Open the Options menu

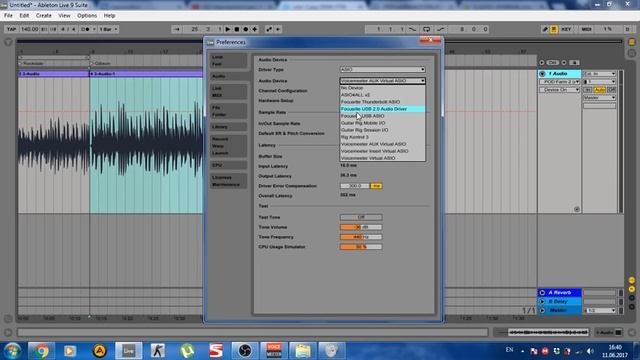pyautogui.click(x=87, y=16)
